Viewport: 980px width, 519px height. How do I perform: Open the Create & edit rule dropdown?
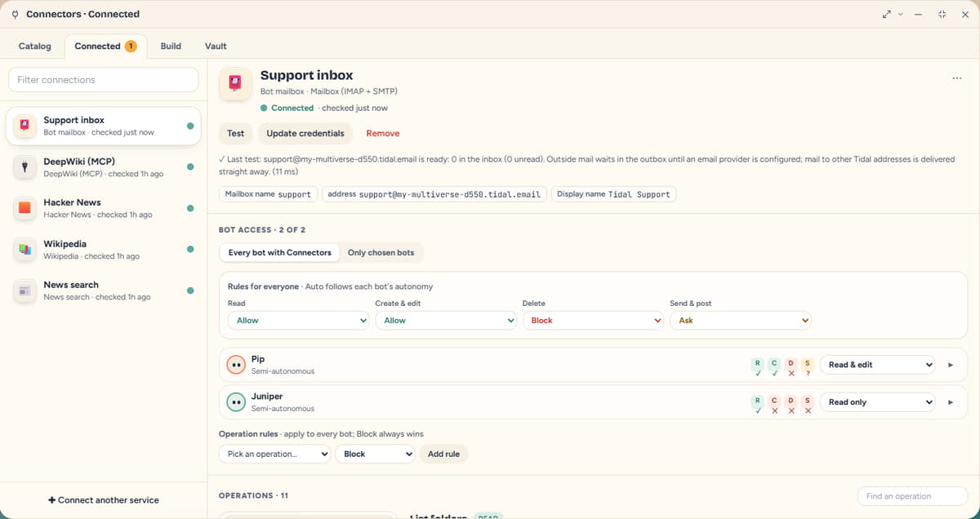tap(446, 321)
